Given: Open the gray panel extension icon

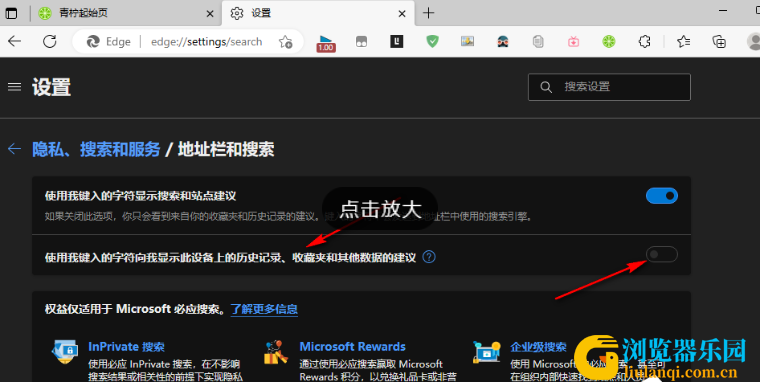Looking at the screenshot, I should pos(362,42).
